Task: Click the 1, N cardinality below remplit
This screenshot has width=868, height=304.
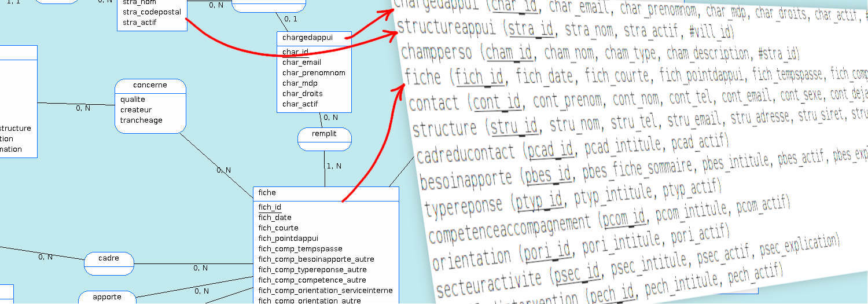Action: click(333, 166)
